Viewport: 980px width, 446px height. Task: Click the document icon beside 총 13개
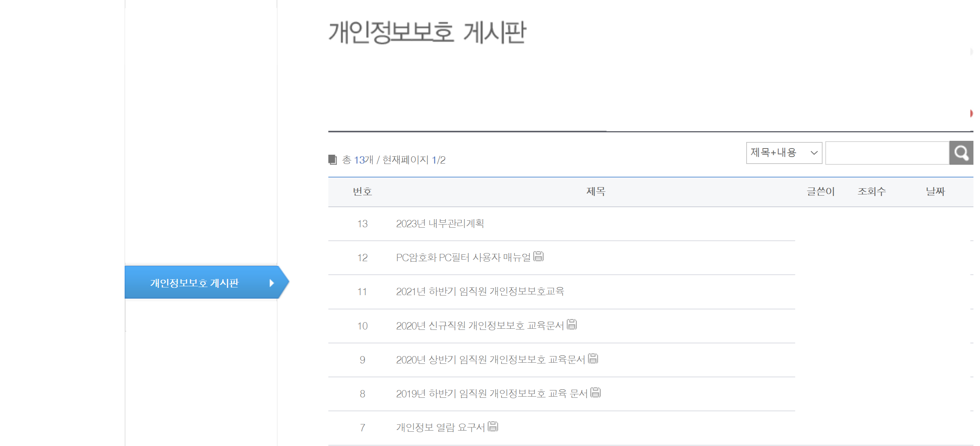pyautogui.click(x=332, y=159)
